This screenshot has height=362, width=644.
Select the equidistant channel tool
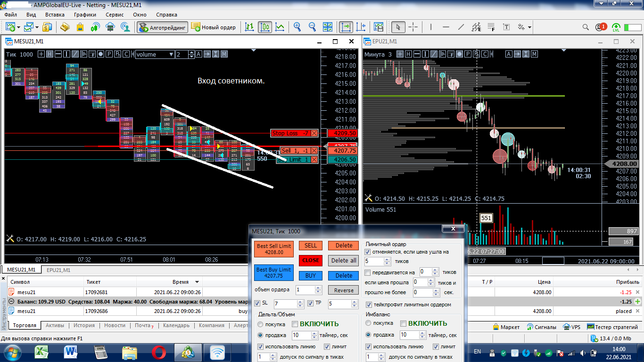point(477,27)
